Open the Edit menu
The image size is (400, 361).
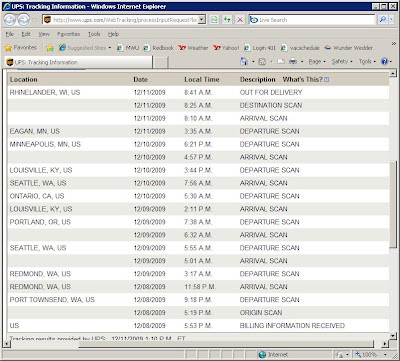26,34
